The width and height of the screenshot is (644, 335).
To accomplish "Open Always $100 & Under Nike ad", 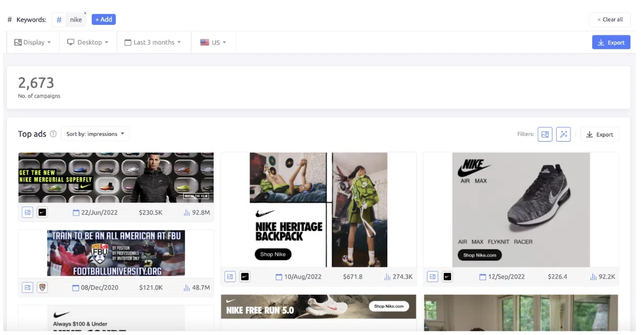I will [116, 318].
